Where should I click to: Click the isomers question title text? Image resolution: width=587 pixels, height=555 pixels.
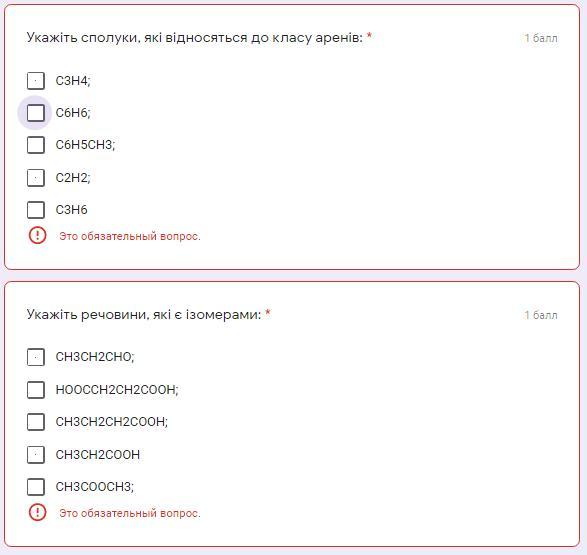[x=144, y=315]
